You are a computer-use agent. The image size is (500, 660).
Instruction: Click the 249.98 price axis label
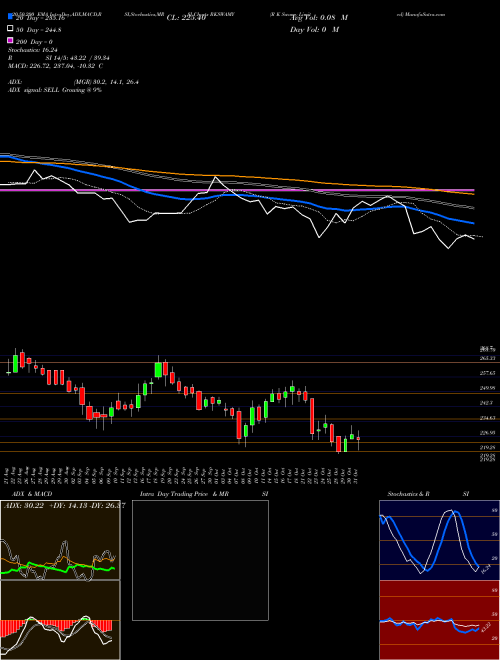[487, 388]
